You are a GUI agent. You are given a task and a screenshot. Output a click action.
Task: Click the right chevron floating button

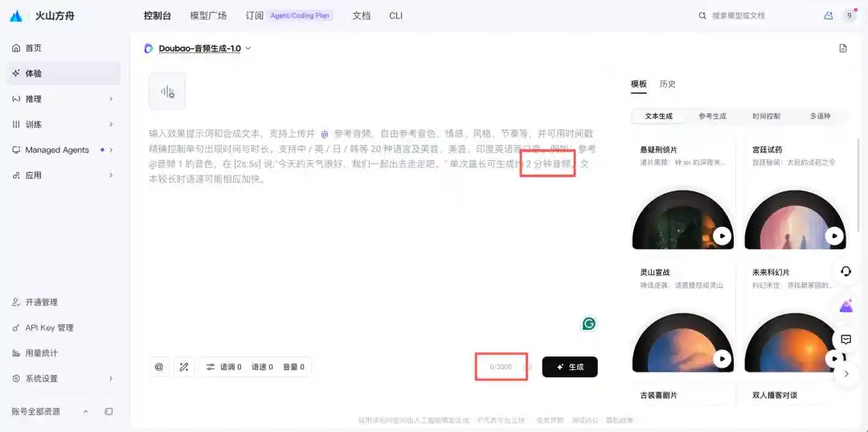point(845,374)
